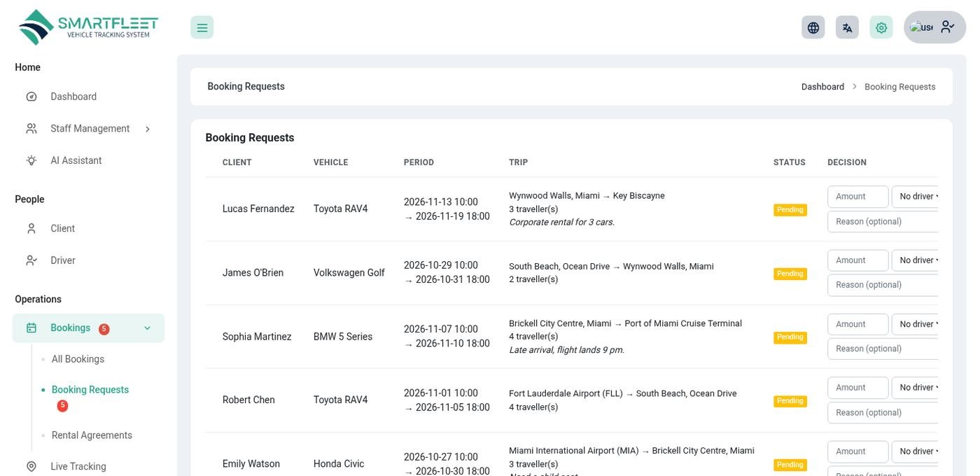The width and height of the screenshot is (980, 476).
Task: Click the DECISION column header
Action: (x=847, y=162)
